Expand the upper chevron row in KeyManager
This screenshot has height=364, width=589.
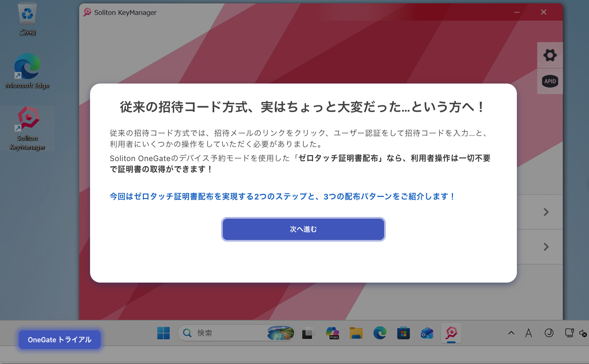pos(546,212)
